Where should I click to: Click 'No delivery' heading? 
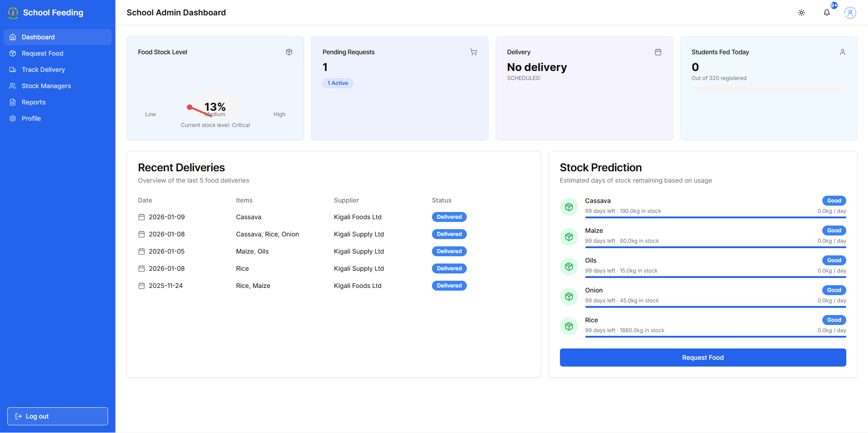click(x=537, y=67)
